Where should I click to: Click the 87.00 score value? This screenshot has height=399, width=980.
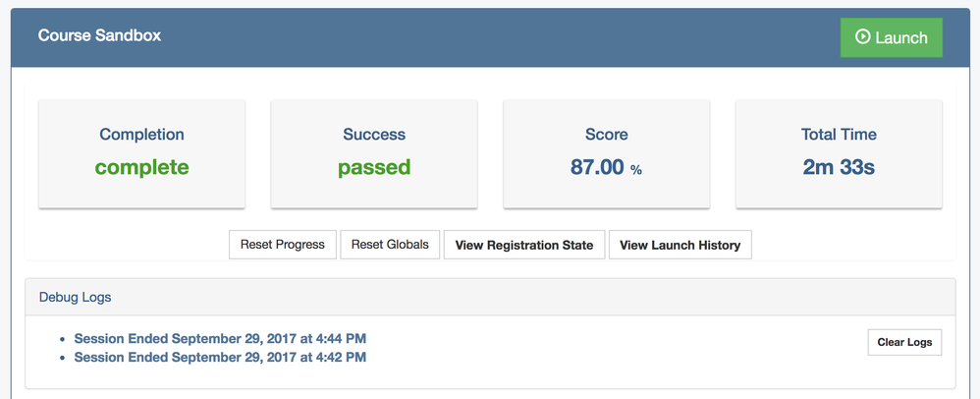coord(597,167)
